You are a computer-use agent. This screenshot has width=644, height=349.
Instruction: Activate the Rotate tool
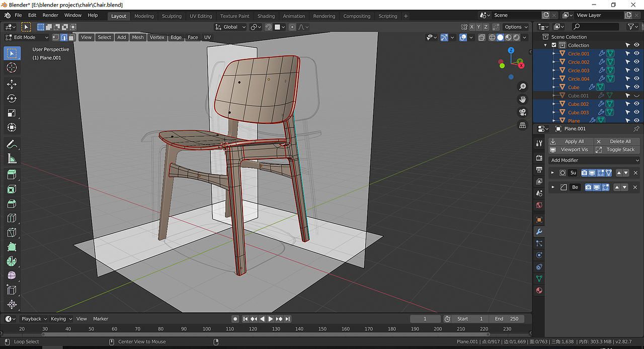[12, 99]
